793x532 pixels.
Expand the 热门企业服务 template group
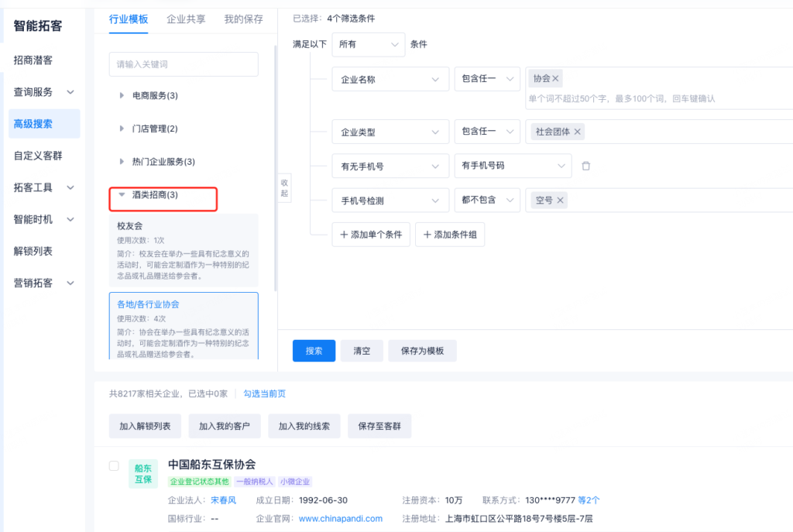pos(122,162)
